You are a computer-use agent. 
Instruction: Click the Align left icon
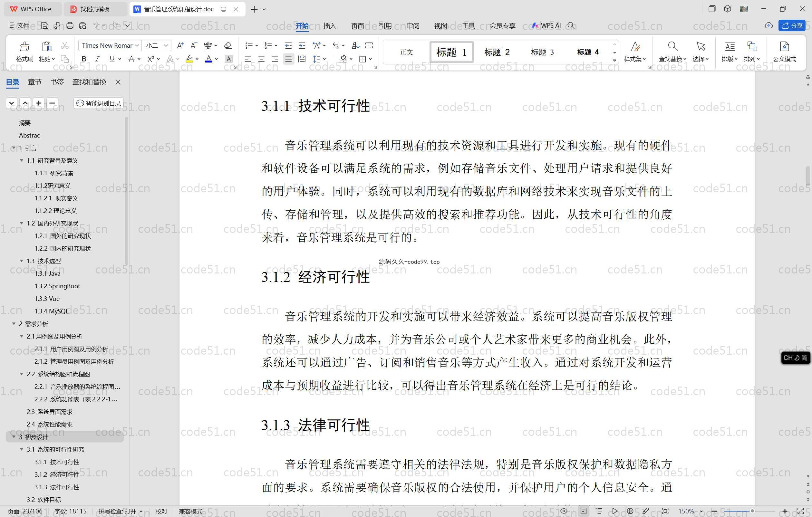coord(248,59)
